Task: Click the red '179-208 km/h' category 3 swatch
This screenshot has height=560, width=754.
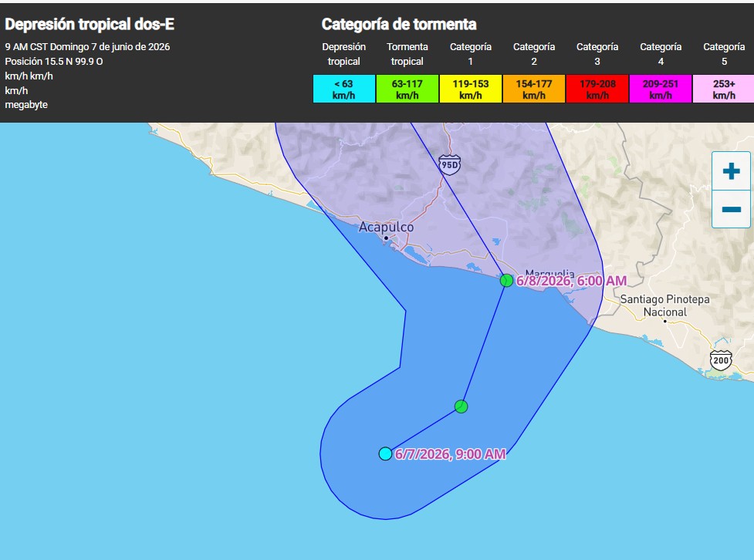Action: tap(597, 89)
